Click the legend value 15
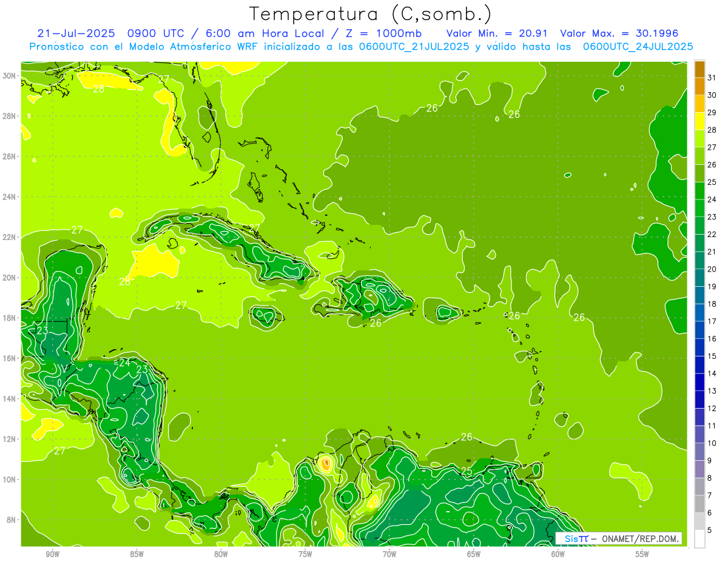728x562 pixels. [x=712, y=356]
